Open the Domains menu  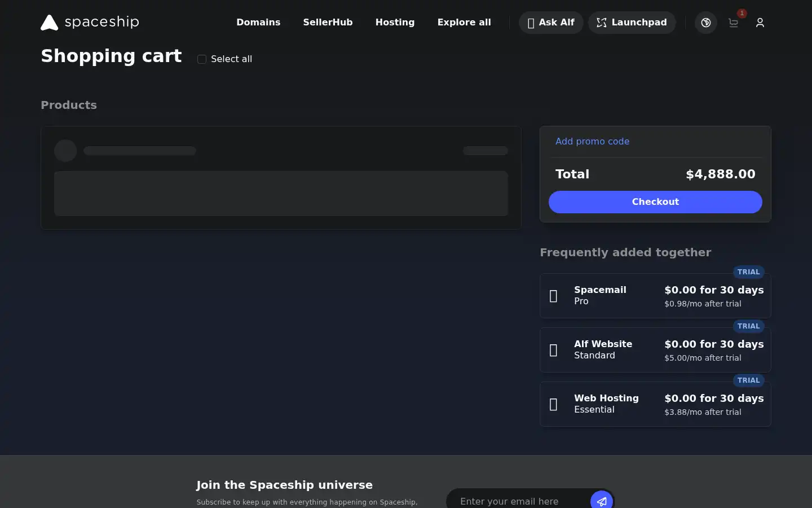pyautogui.click(x=258, y=23)
